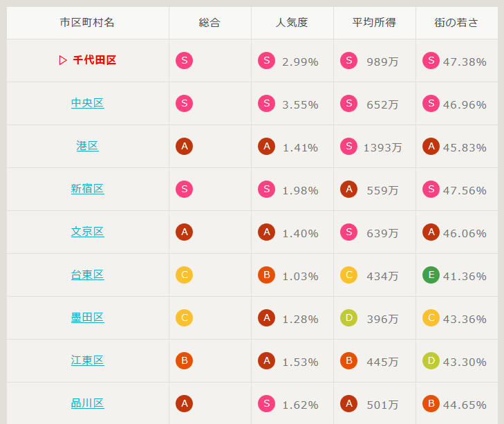
Task: Click the green E badge for 台東区 街の若さ
Action: [x=431, y=275]
